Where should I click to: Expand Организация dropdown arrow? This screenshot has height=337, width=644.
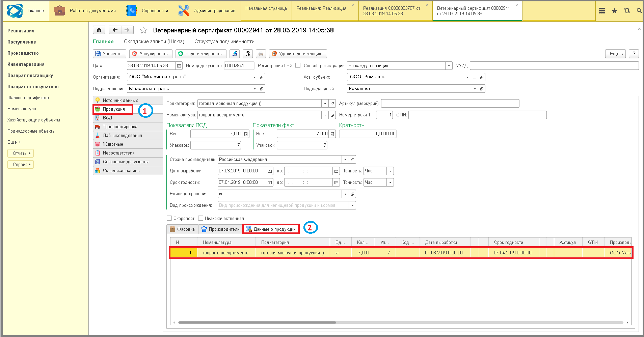point(254,77)
